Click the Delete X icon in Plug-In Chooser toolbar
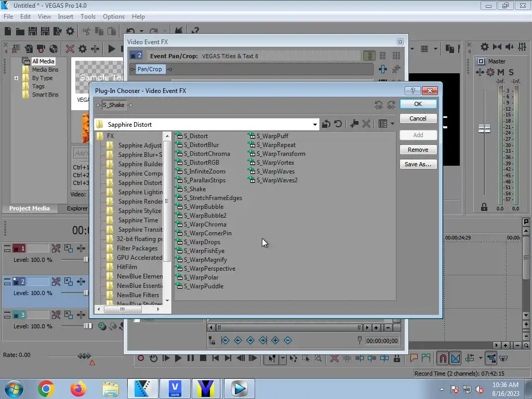The width and height of the screenshot is (532, 399). [x=366, y=124]
